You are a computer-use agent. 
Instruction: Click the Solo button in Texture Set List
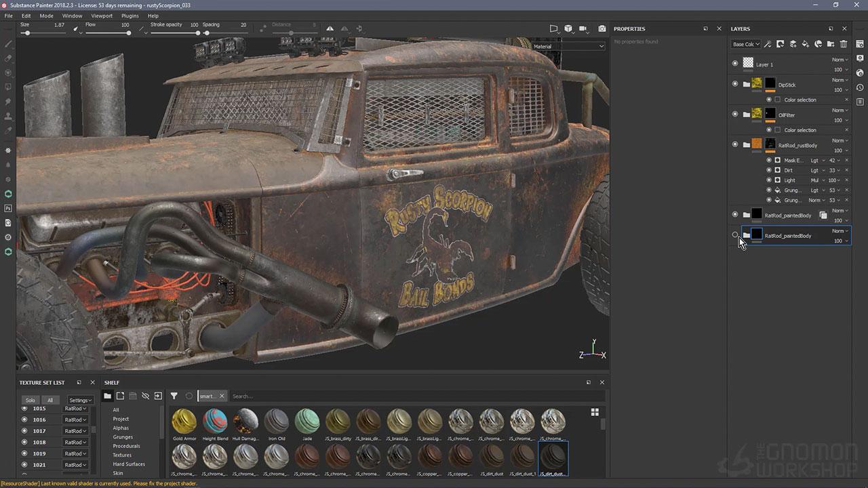pyautogui.click(x=30, y=400)
